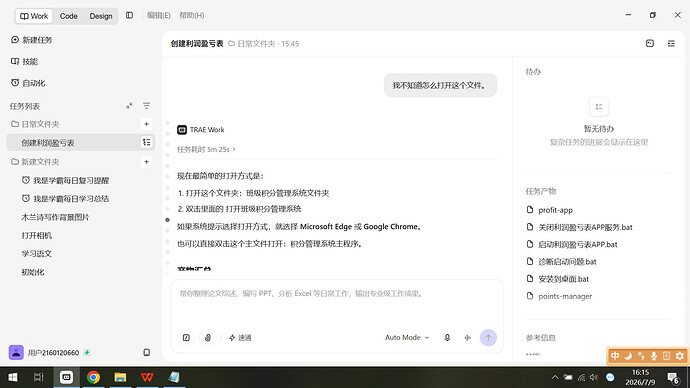Start voice input with the microphone icon
This screenshot has width=690, height=388.
click(x=447, y=337)
